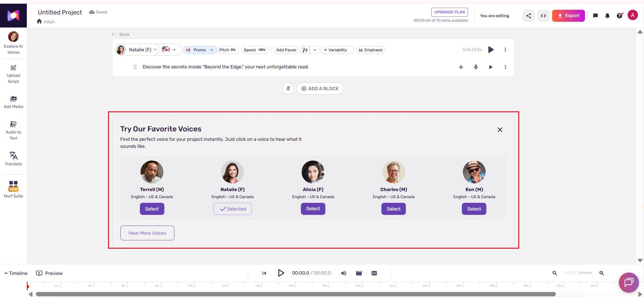The width and height of the screenshot is (644, 297).
Task: Open Explore AI Voices panel
Action: click(x=13, y=43)
